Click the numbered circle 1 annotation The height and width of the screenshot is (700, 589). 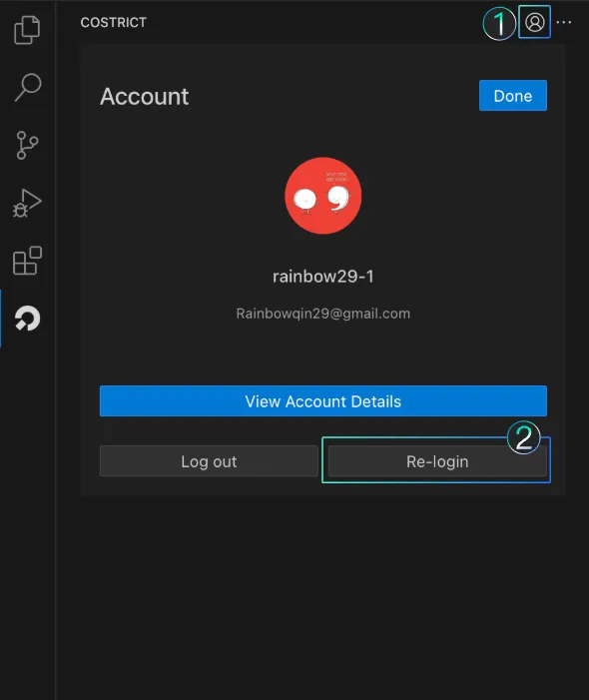click(499, 23)
